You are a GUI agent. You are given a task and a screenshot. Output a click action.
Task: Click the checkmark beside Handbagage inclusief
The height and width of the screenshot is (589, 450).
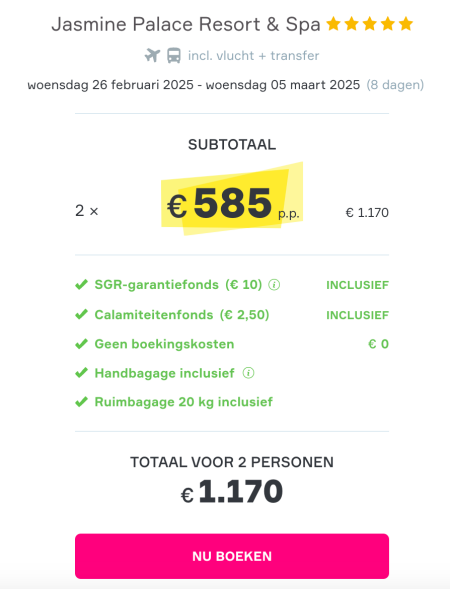[82, 373]
